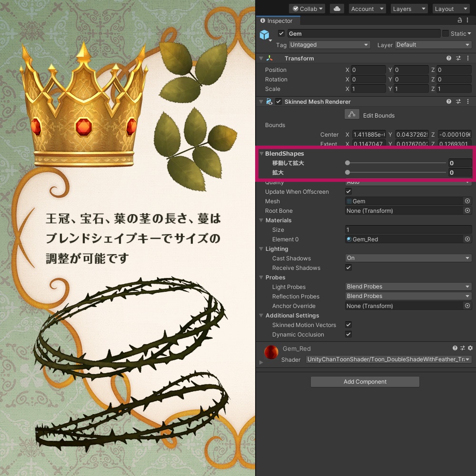Collapse the Transform component foldout
The image size is (476, 476).
pyautogui.click(x=261, y=58)
